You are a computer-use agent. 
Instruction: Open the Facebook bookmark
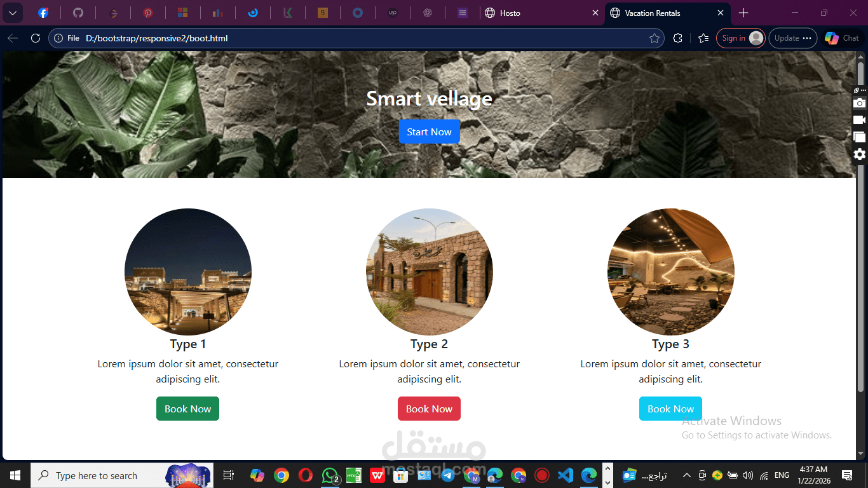point(44,13)
